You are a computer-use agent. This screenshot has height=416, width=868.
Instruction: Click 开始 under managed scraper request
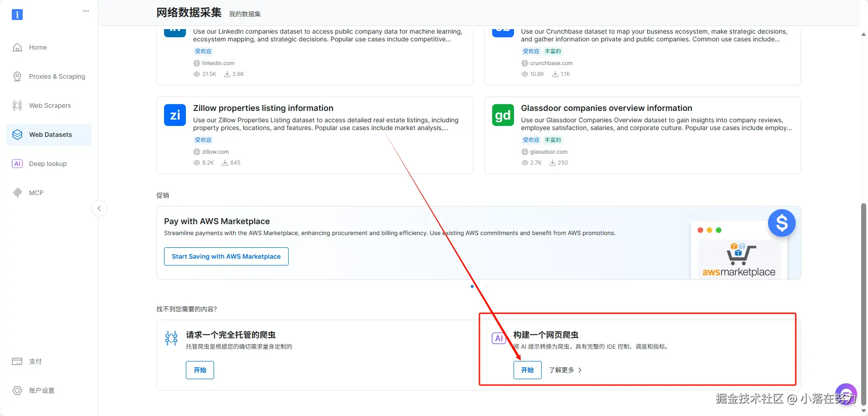(x=200, y=370)
